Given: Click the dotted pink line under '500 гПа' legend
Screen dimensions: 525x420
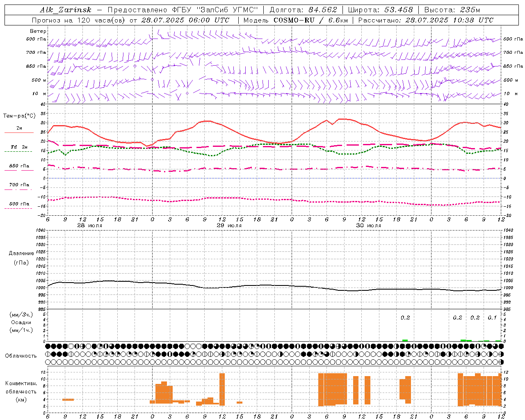Looking at the screenshot, I should pyautogui.click(x=18, y=208).
